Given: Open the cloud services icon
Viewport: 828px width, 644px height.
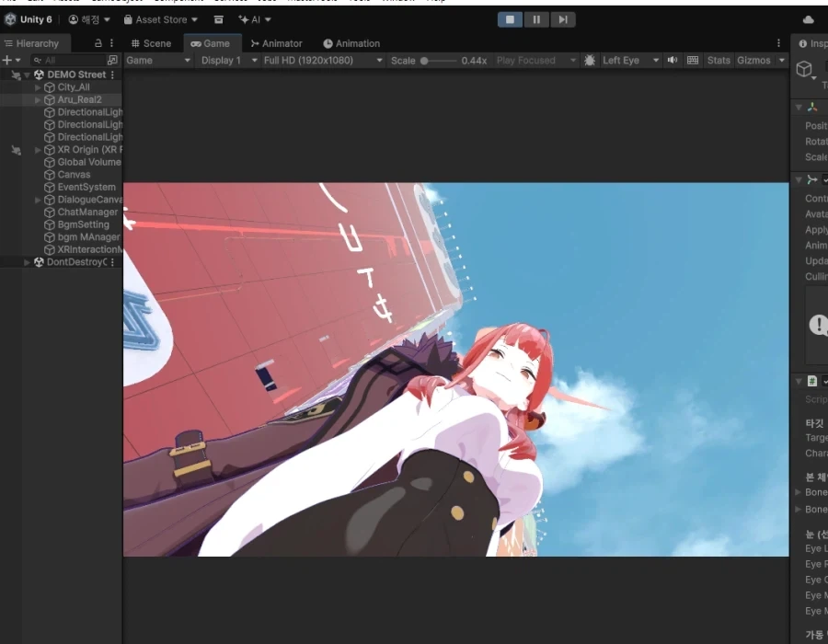Looking at the screenshot, I should [x=809, y=19].
